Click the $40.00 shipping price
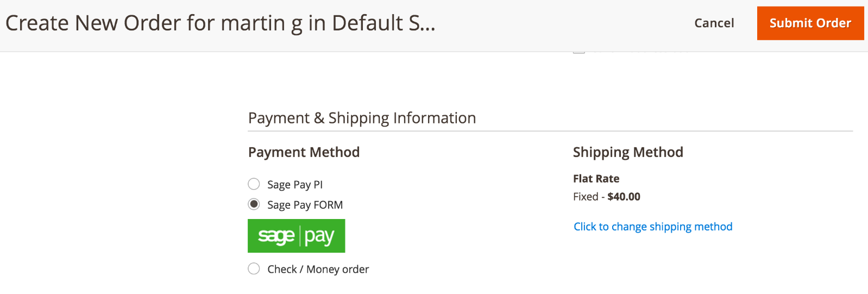 tap(624, 197)
